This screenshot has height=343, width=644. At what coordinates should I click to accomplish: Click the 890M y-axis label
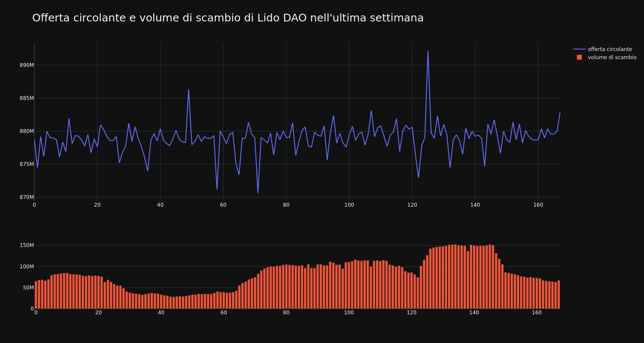click(27, 65)
